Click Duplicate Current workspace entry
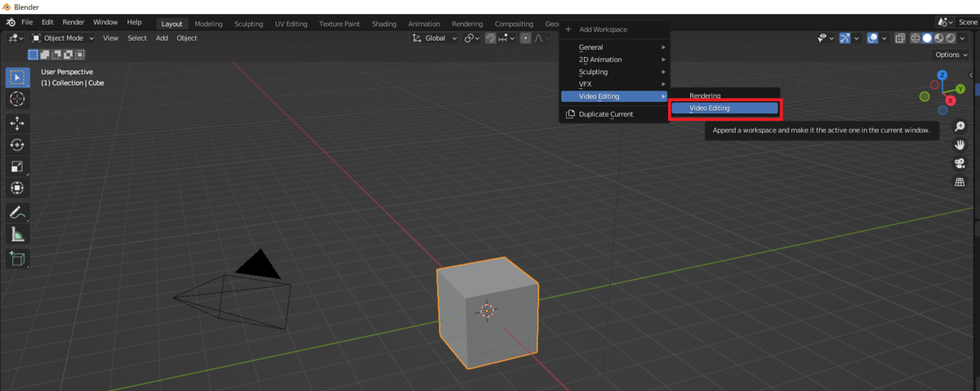 click(614, 114)
